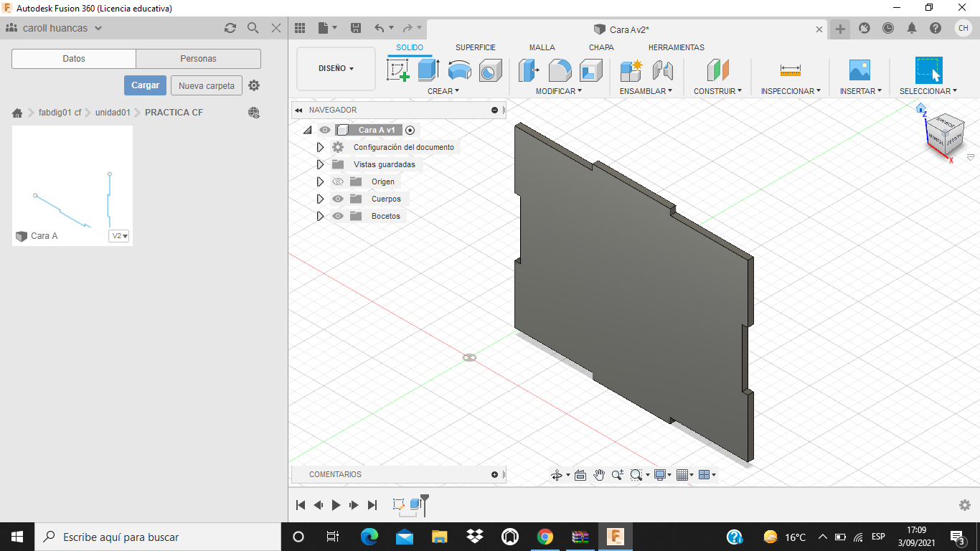Screen dimensions: 980x551
Task: Select the Create Sketch tool icon
Action: point(397,70)
